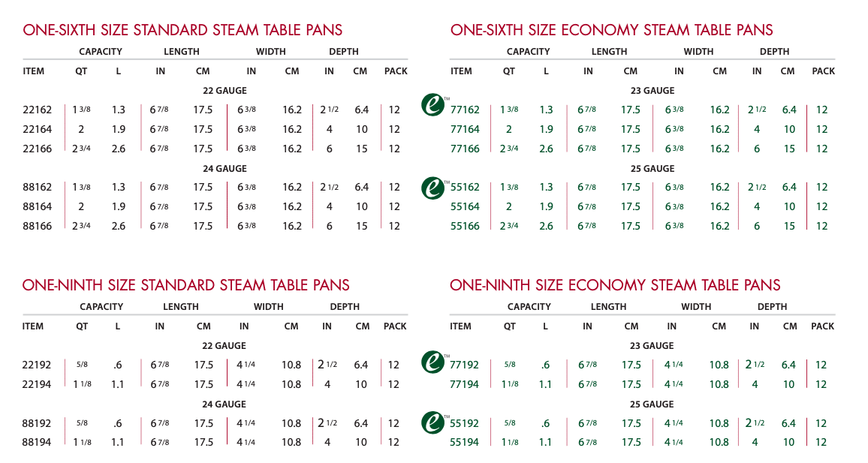
Task: Select the PACK value 12 for item 55194
Action: coord(821,443)
